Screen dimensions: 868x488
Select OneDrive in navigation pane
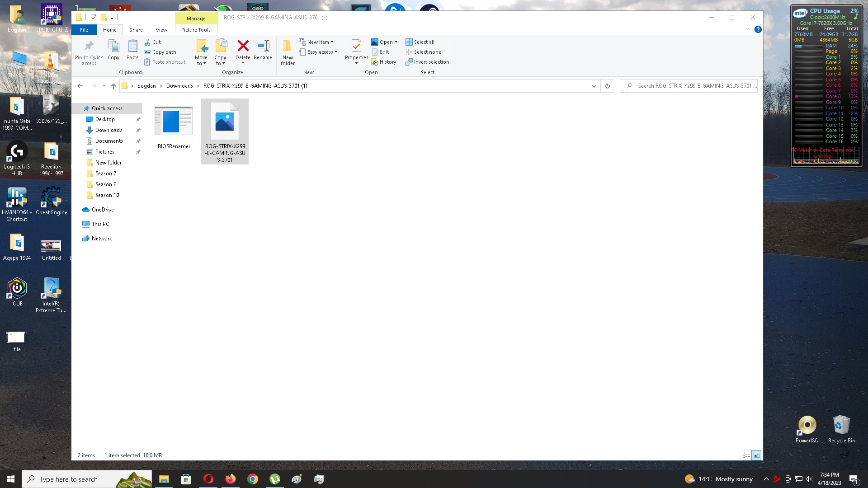(103, 210)
